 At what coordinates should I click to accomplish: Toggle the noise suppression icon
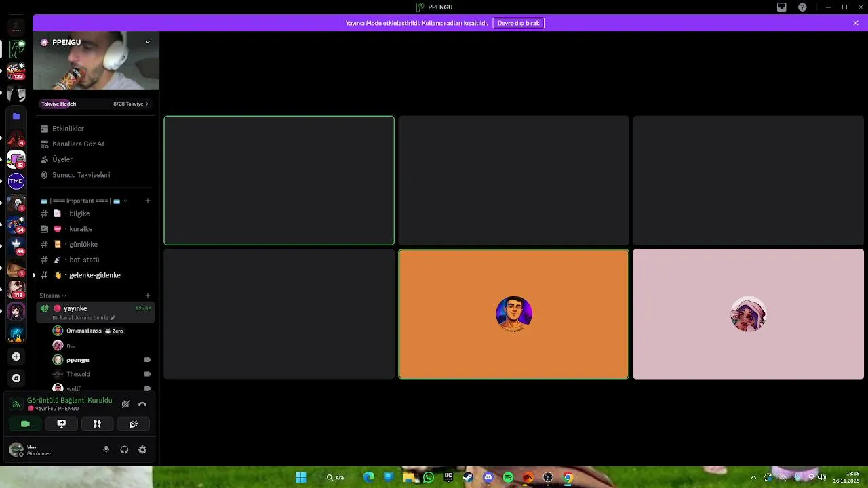[126, 404]
